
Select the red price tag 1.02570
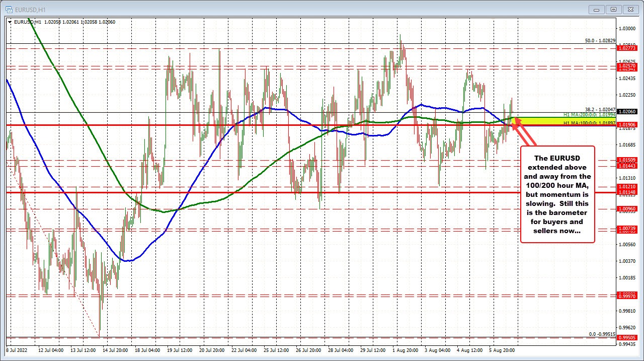click(x=627, y=66)
